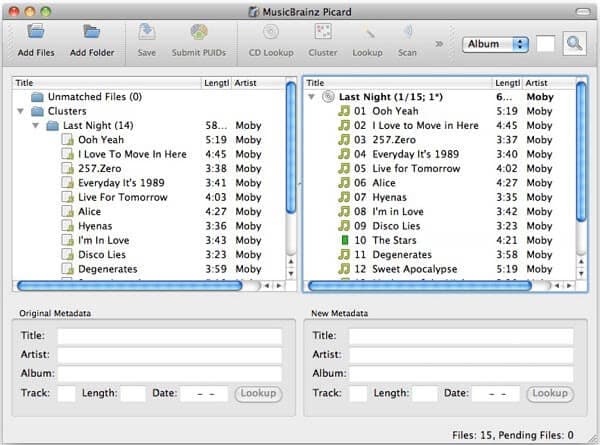Click the left pane Length column header
This screenshot has height=445, width=600.
point(216,83)
